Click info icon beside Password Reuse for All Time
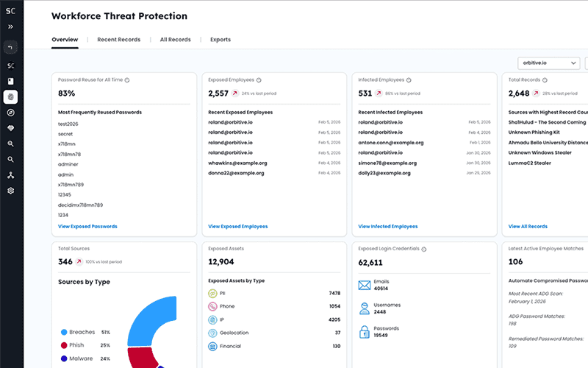 pyautogui.click(x=127, y=80)
